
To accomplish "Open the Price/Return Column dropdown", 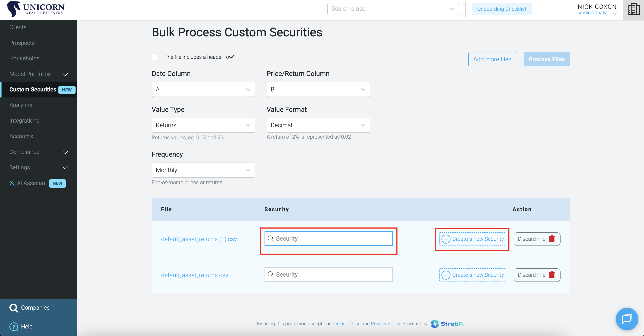I will coord(318,89).
